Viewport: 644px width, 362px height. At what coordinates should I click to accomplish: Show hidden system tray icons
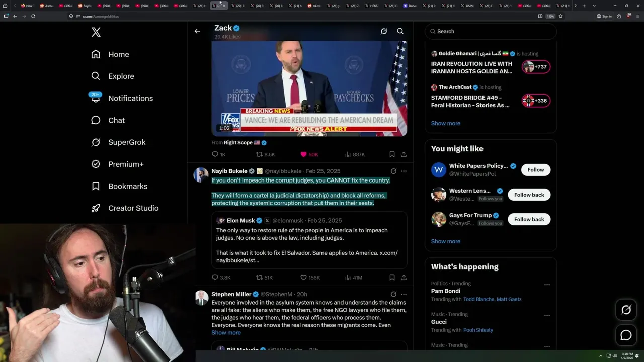click(600, 356)
